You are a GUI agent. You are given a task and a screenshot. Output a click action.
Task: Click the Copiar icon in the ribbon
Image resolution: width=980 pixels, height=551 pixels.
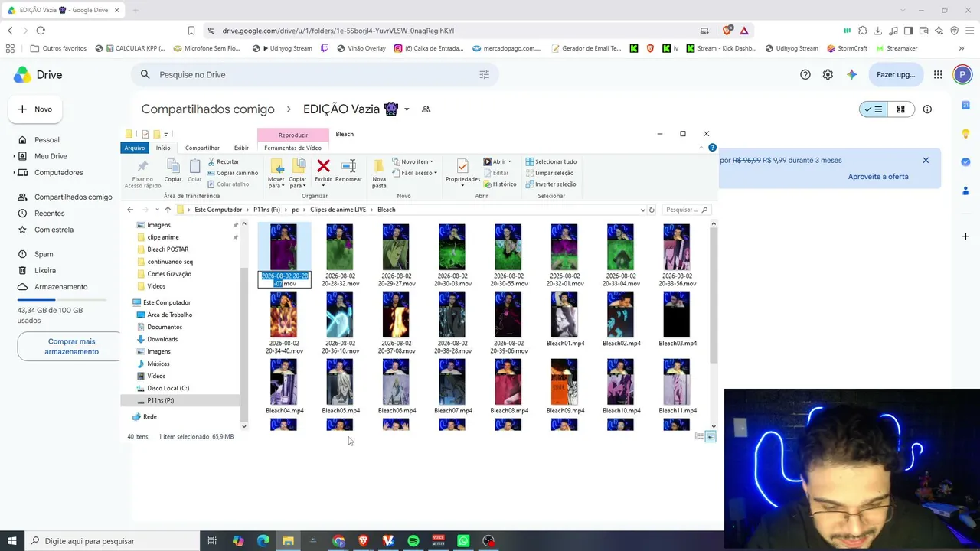(x=173, y=167)
